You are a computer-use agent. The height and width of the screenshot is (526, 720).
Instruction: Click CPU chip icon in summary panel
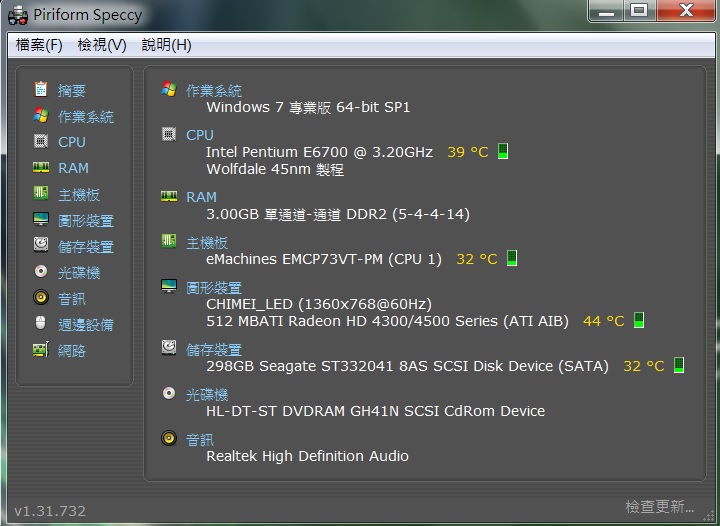tap(169, 134)
